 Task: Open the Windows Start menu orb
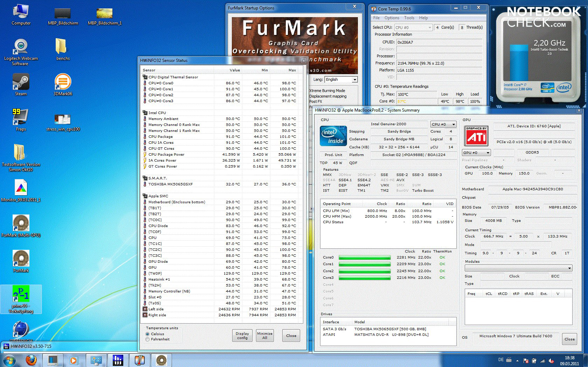(x=9, y=360)
